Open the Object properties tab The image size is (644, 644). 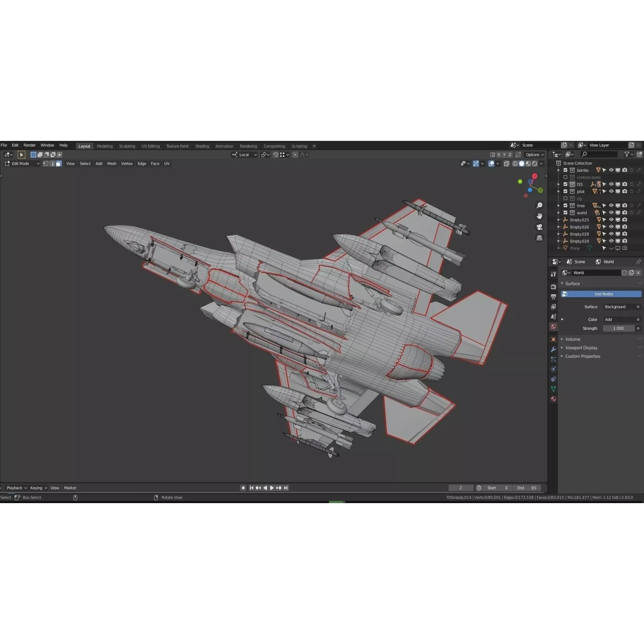[553, 339]
